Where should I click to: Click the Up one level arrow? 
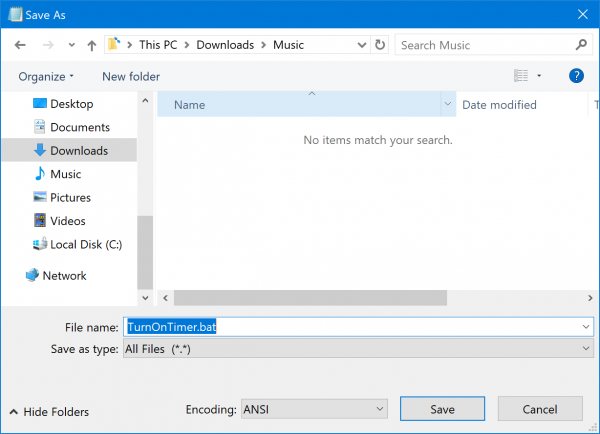pyautogui.click(x=92, y=45)
